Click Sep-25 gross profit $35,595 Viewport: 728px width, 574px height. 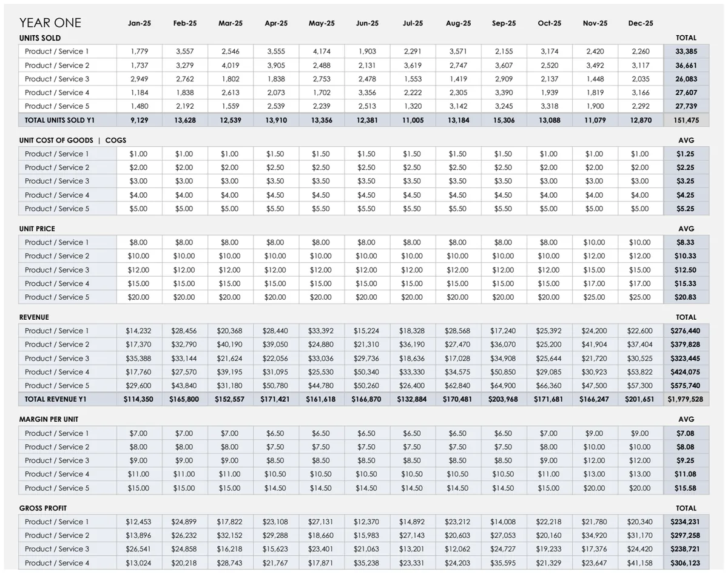[x=504, y=563]
